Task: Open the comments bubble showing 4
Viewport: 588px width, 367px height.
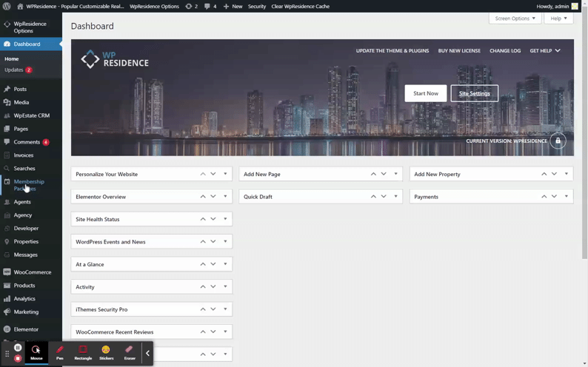Action: 207,7
